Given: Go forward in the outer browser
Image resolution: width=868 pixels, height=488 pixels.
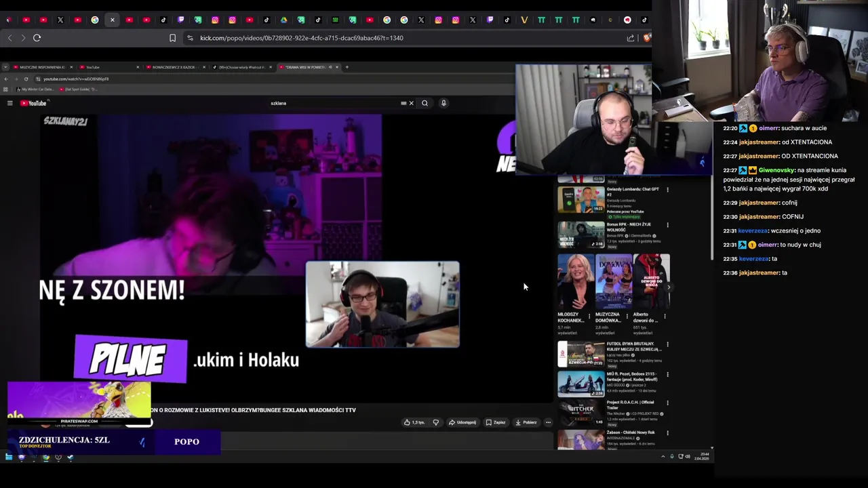Looking at the screenshot, I should tap(23, 38).
